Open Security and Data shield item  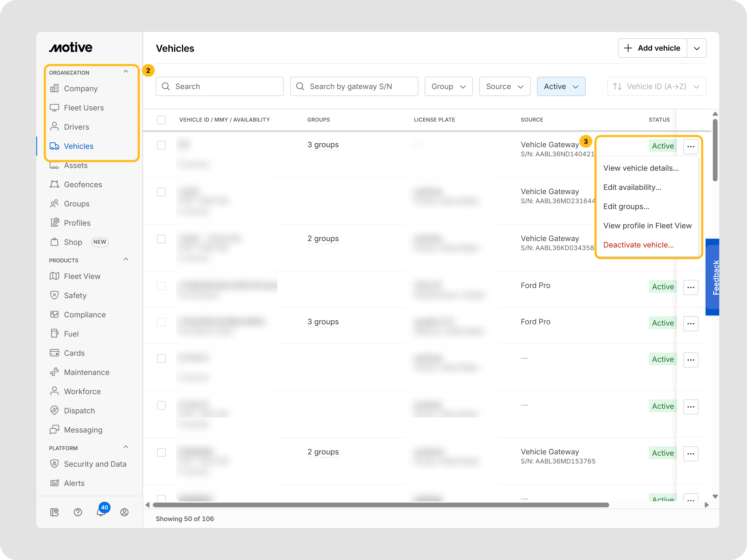point(95,464)
